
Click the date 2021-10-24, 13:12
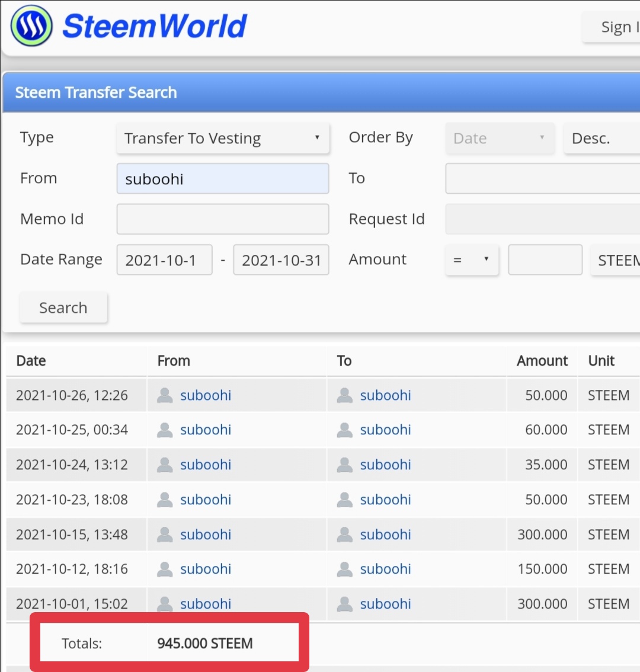(x=72, y=465)
